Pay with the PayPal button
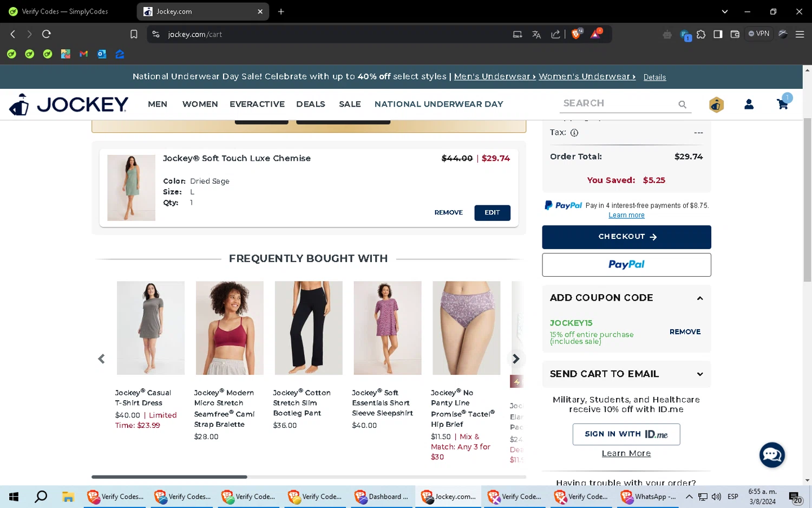812x508 pixels. [x=626, y=265]
